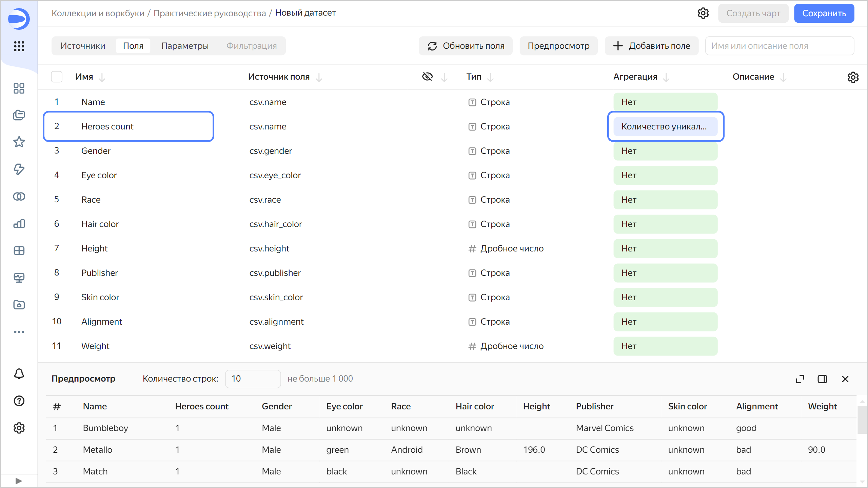This screenshot has width=868, height=488.
Task: Open the table column settings gear
Action: [x=853, y=77]
